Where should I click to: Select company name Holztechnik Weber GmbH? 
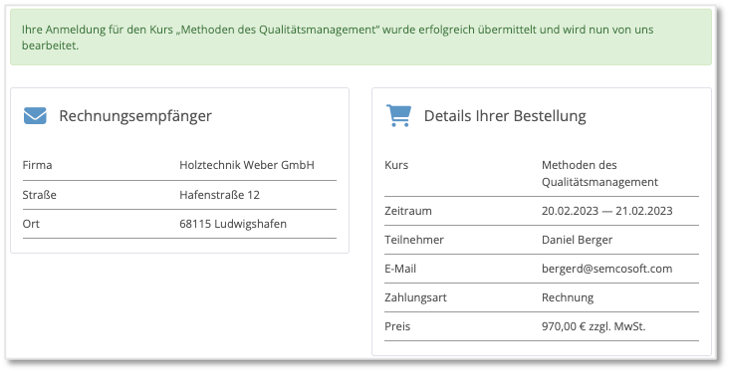coord(247,165)
